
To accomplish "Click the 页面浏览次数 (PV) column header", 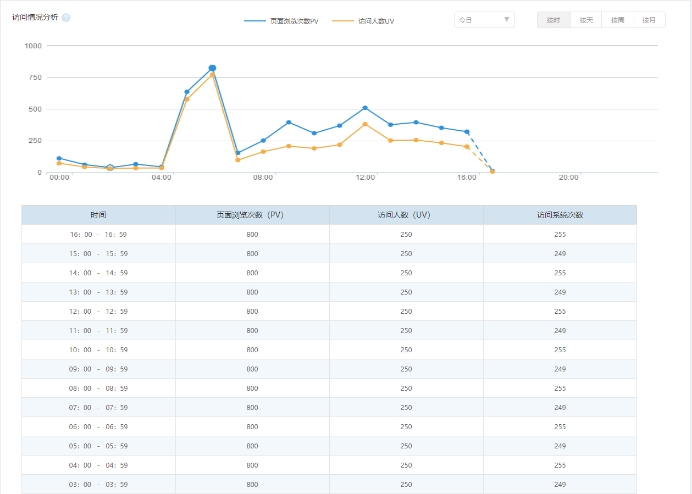I will coord(252,215).
